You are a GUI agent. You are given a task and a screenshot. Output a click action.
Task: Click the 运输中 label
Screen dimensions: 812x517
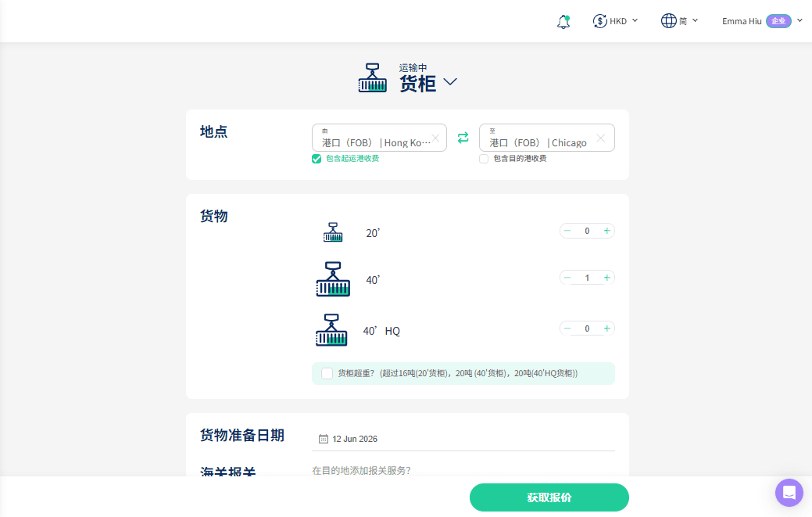[x=413, y=68]
